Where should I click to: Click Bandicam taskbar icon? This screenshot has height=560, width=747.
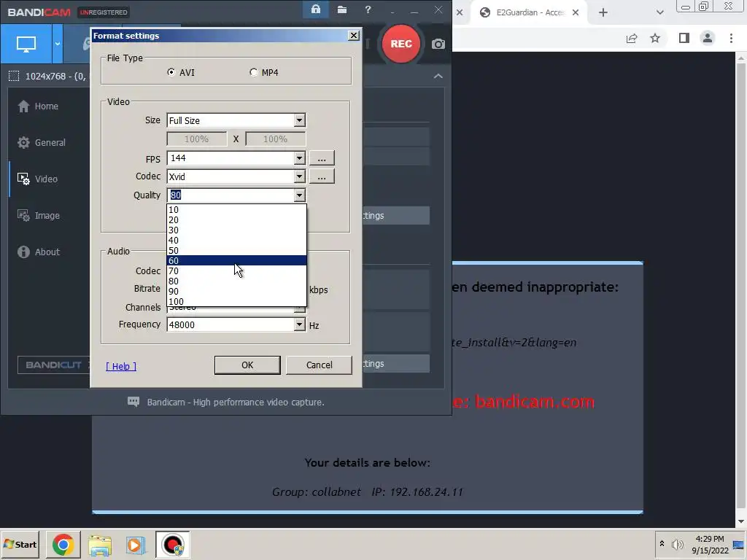coord(172,545)
